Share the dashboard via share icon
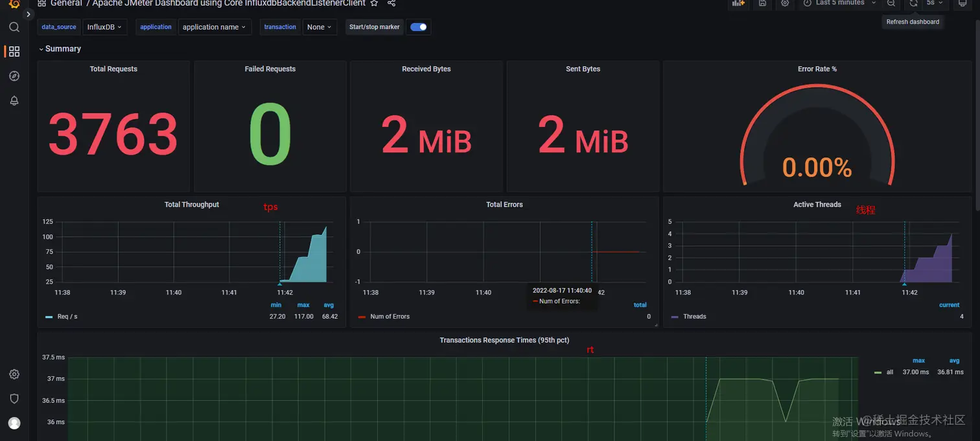980x441 pixels. click(391, 3)
